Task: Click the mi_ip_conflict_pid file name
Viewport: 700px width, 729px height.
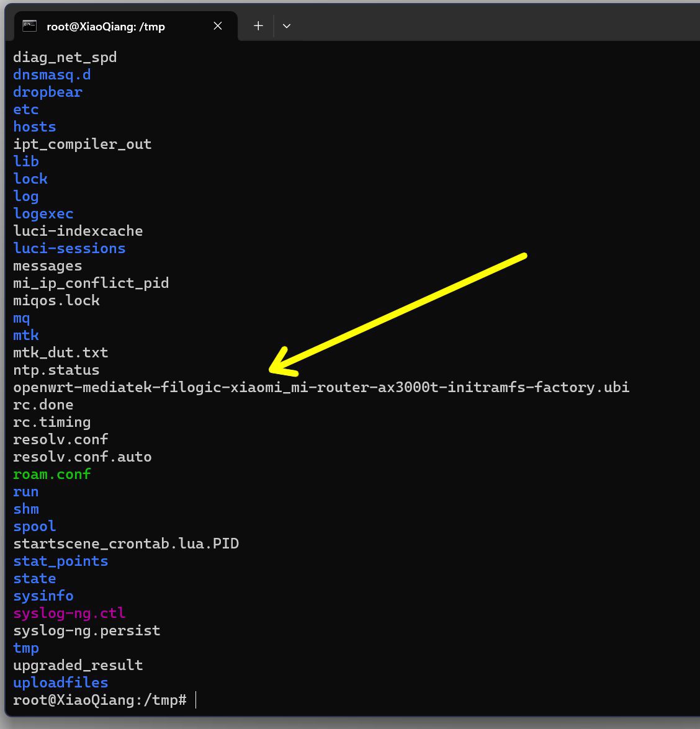Action: [91, 283]
